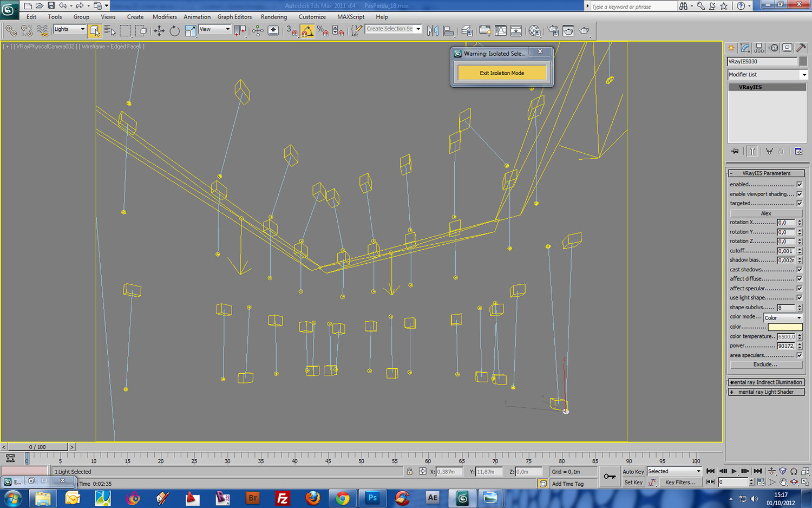Expand mental ray Indirect Illumination rollout

coord(766,382)
